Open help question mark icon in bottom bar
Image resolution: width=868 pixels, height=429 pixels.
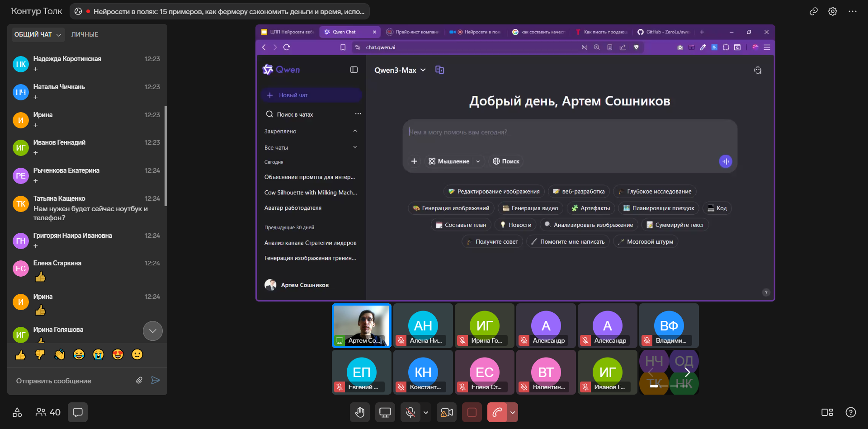click(850, 412)
